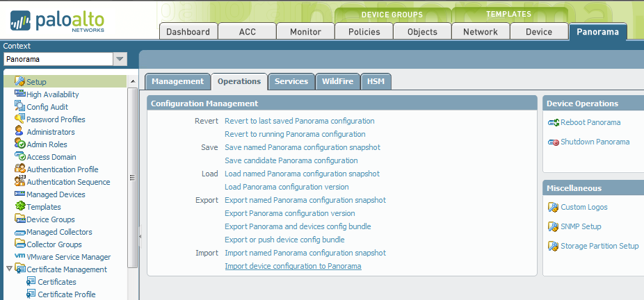Select Managed Devices in the sidebar
The image size is (644, 300).
tap(56, 194)
